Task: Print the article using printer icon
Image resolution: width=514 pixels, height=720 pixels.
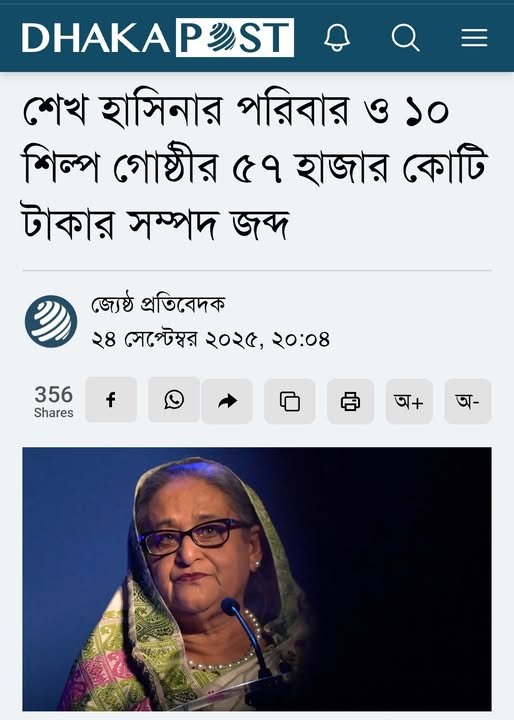Action: 350,401
